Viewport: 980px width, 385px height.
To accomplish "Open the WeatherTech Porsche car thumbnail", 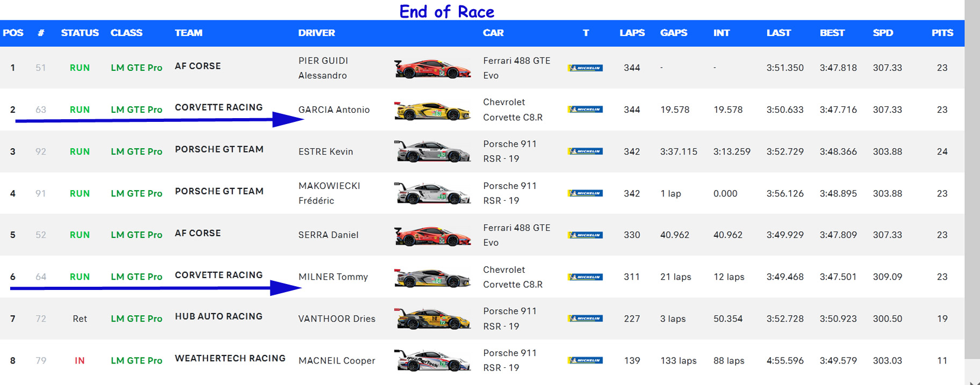I will [433, 361].
